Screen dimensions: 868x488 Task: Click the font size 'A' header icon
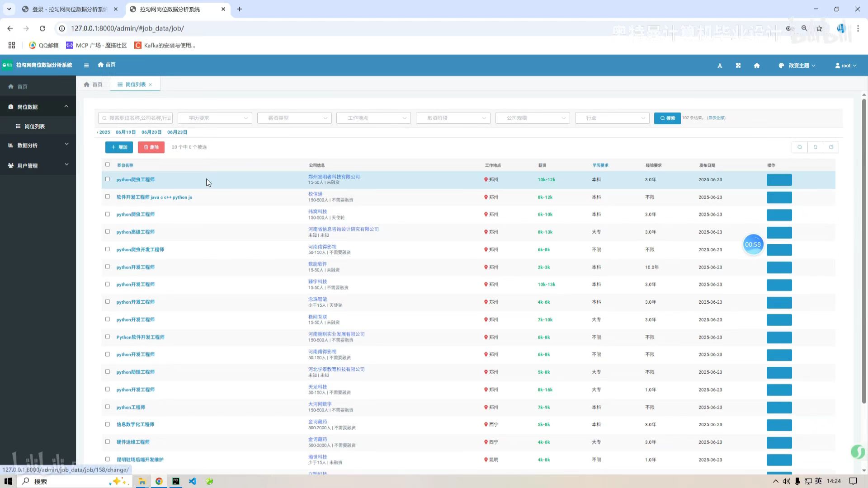[720, 66]
